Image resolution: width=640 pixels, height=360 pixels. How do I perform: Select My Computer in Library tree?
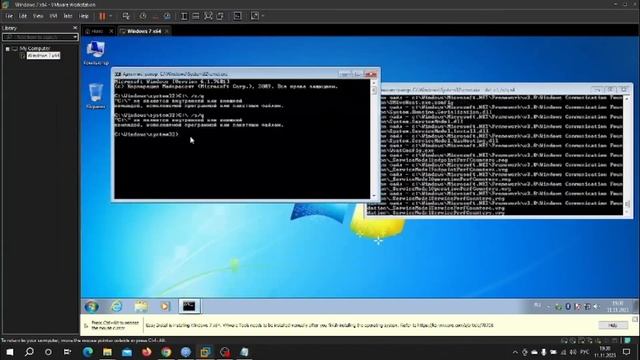(x=35, y=49)
